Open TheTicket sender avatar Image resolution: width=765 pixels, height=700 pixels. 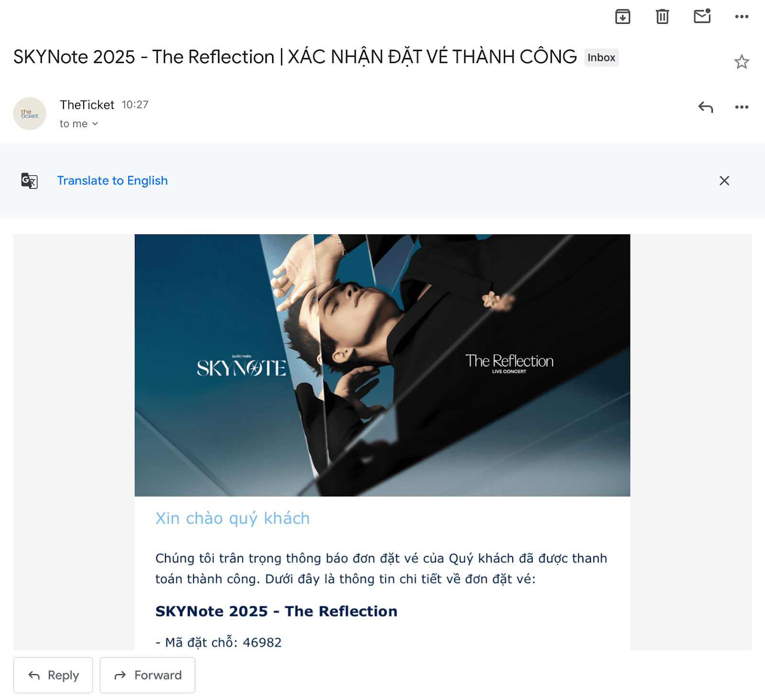click(x=30, y=114)
